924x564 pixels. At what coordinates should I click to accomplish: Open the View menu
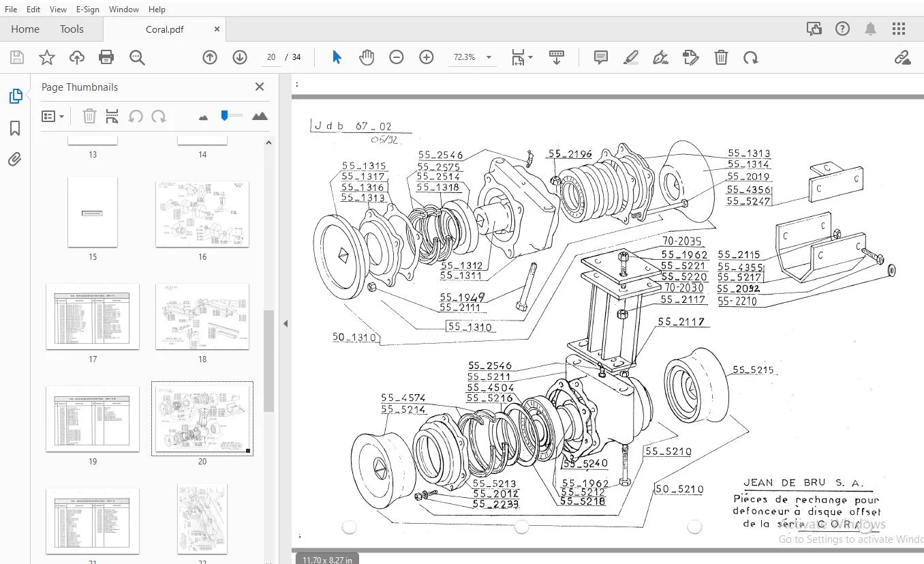point(58,10)
